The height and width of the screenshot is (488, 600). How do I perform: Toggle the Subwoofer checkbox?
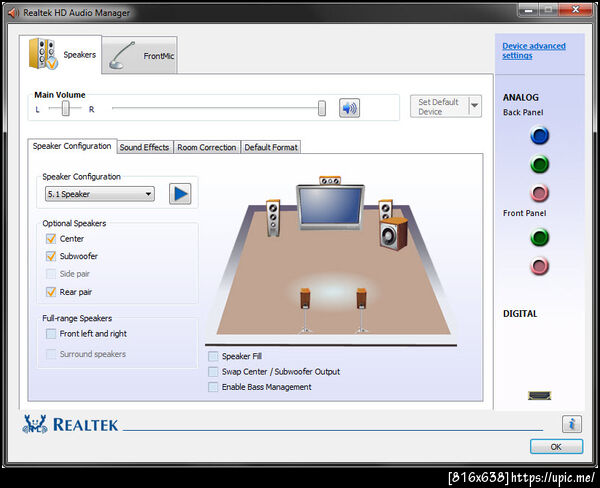(51, 256)
